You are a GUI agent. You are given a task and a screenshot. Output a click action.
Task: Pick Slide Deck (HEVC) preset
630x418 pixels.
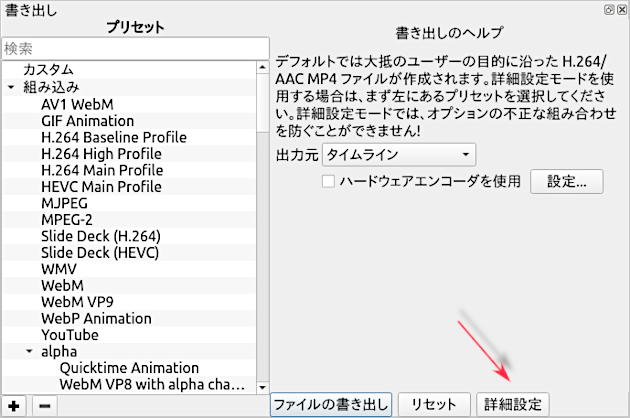[x=100, y=252]
